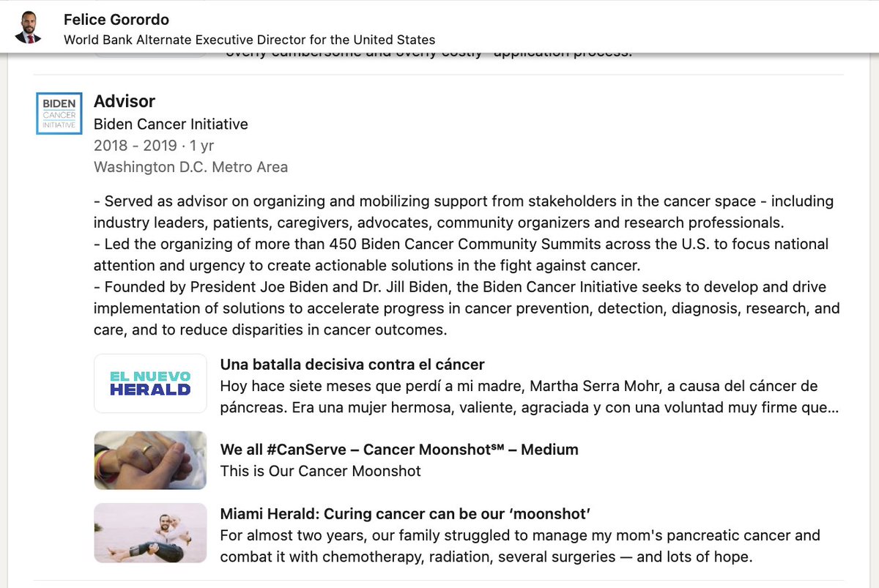Click the Felice Gorordo name in header

click(x=116, y=19)
